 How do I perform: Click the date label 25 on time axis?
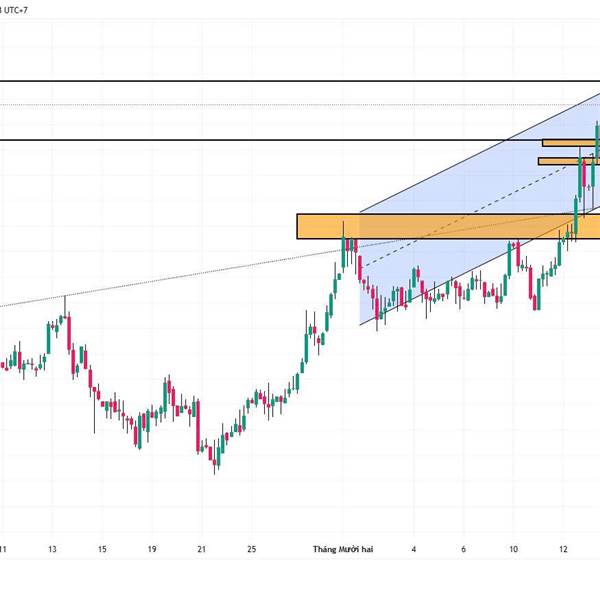(251, 549)
